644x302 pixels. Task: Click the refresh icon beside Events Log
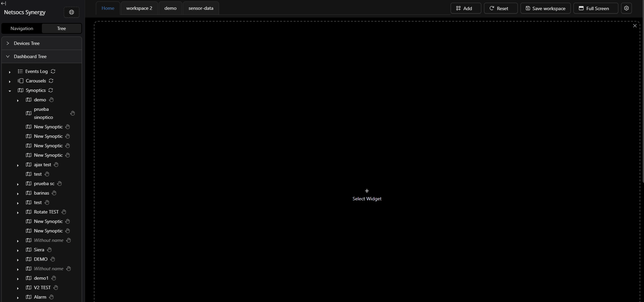(53, 71)
